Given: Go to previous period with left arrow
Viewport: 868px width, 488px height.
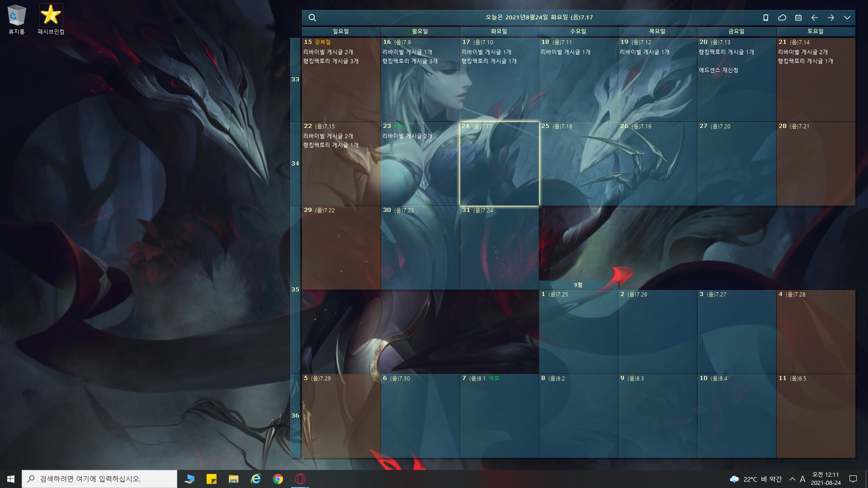Looking at the screenshot, I should pos(814,18).
